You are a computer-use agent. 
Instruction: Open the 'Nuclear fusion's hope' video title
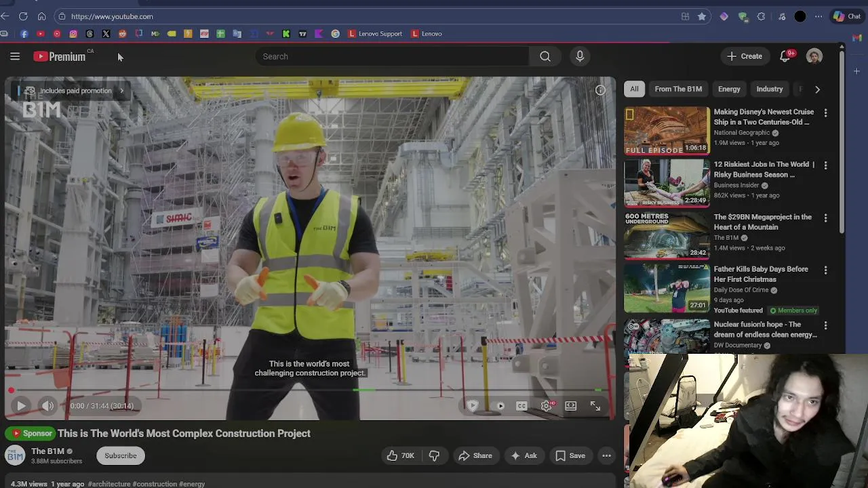click(766, 329)
